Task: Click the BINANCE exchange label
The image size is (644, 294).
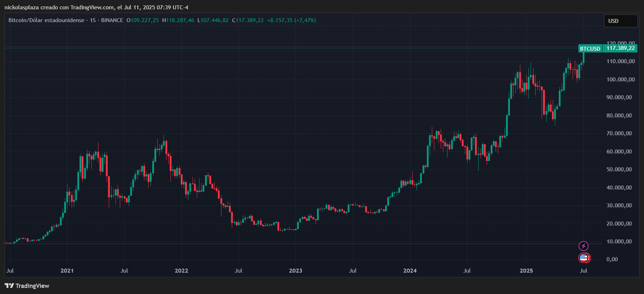Action: coord(112,20)
